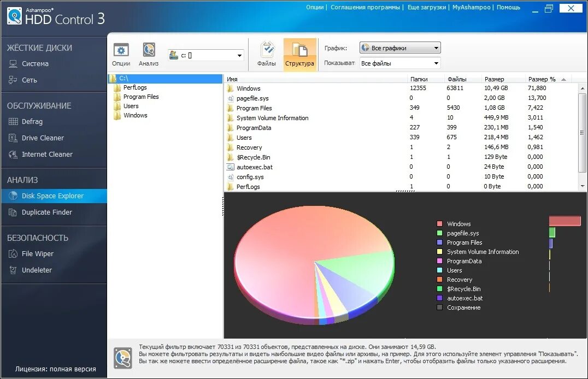Open Опции link in top menu
The image size is (588, 379).
click(315, 7)
